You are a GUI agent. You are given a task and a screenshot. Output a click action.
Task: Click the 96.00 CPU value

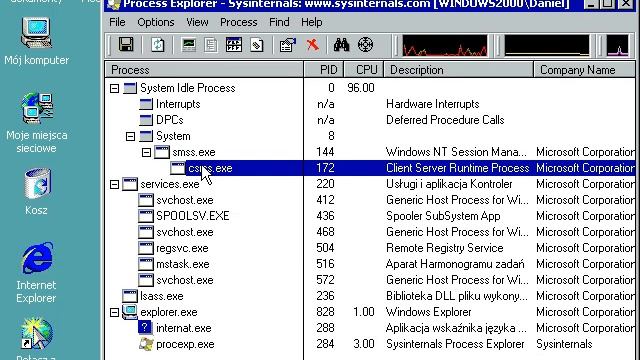[x=361, y=88]
